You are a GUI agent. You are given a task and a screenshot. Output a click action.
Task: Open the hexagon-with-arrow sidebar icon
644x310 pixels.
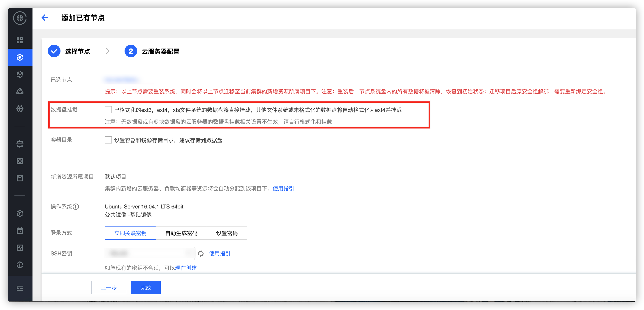(x=20, y=109)
